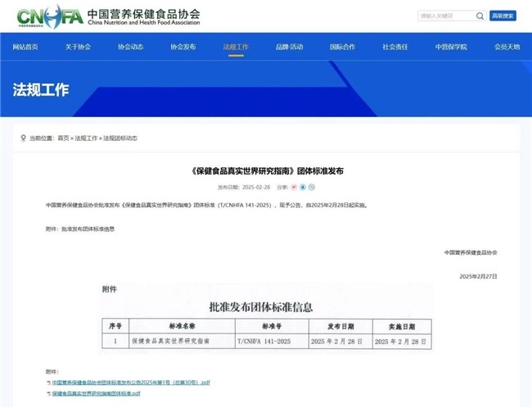This screenshot has height=408, width=532.
Task: Click the 发布日期 column header
Action: coord(340,326)
